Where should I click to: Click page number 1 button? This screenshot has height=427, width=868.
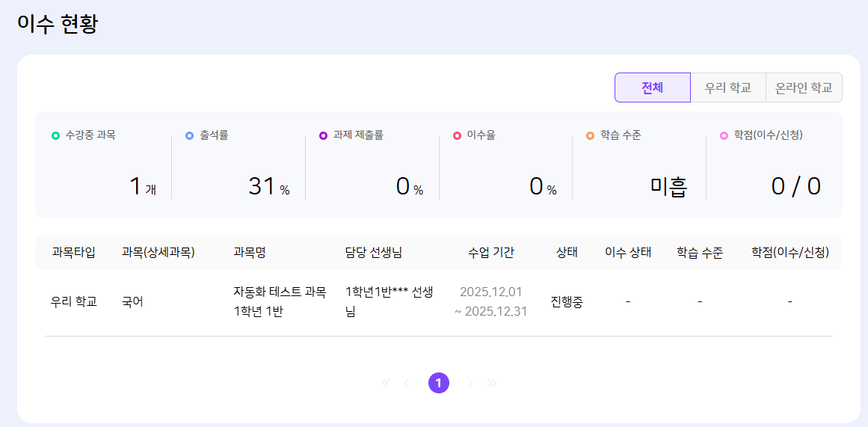click(x=439, y=383)
